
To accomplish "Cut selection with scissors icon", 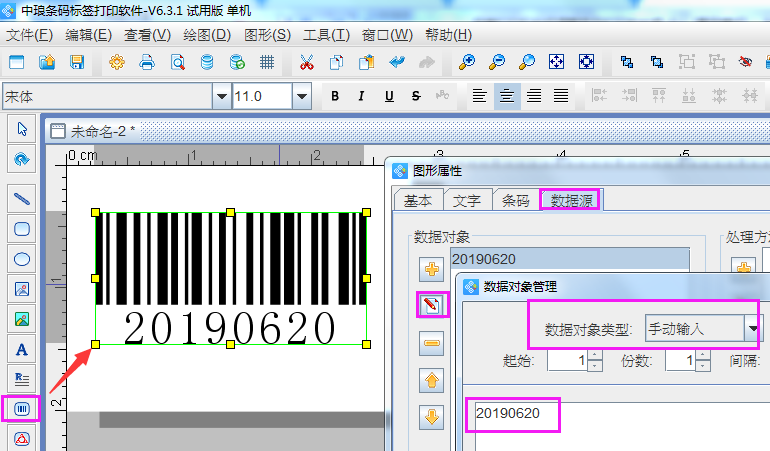I will [307, 62].
